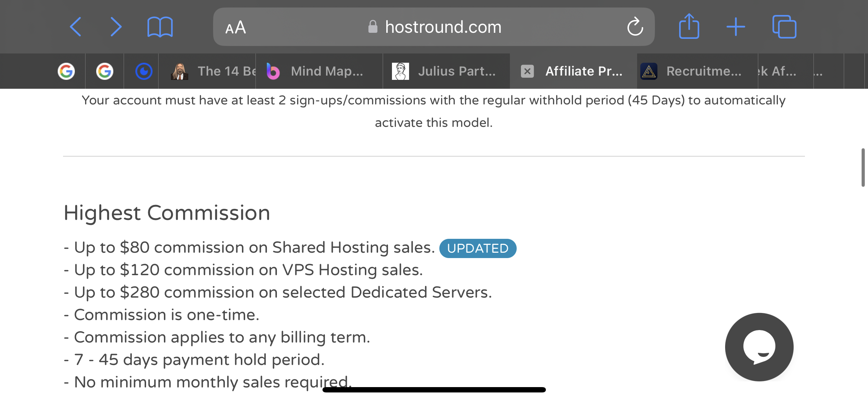Add a new tab with the plus icon
Screen dimensions: 868x401
click(736, 27)
